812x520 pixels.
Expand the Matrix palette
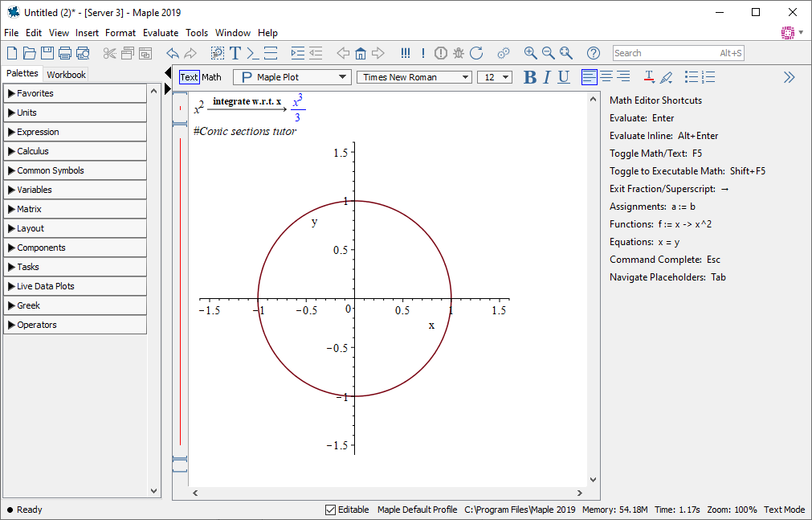[75, 209]
